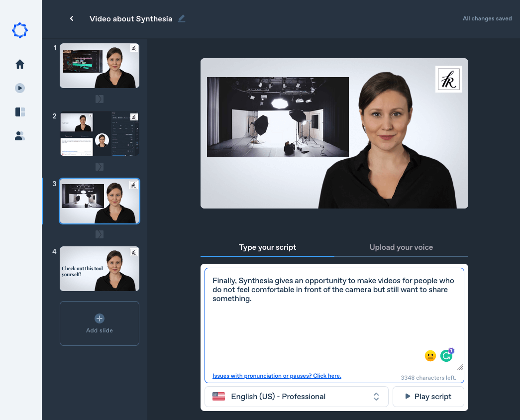Switch to the Upload your voice tab
This screenshot has height=420, width=520.
401,247
